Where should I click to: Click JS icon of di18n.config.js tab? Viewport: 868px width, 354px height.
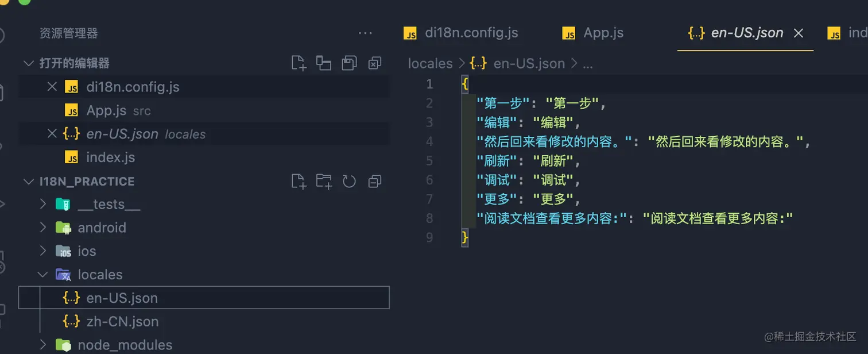(410, 33)
